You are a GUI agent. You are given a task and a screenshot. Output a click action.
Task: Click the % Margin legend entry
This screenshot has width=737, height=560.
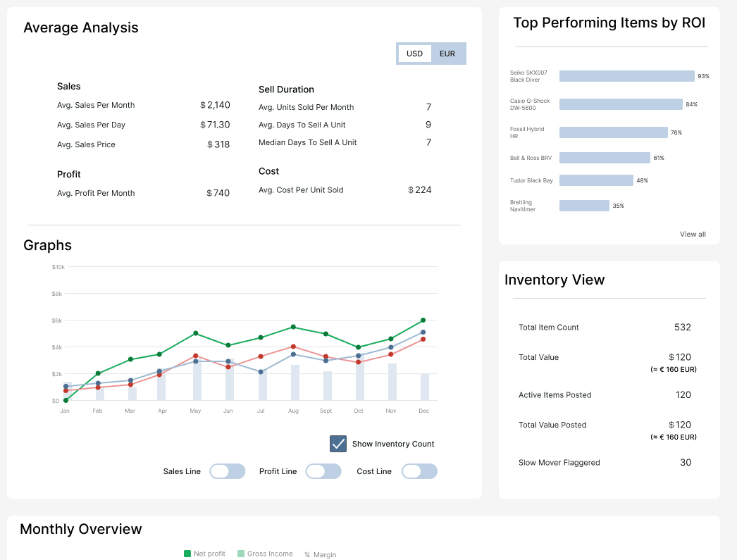320,554
